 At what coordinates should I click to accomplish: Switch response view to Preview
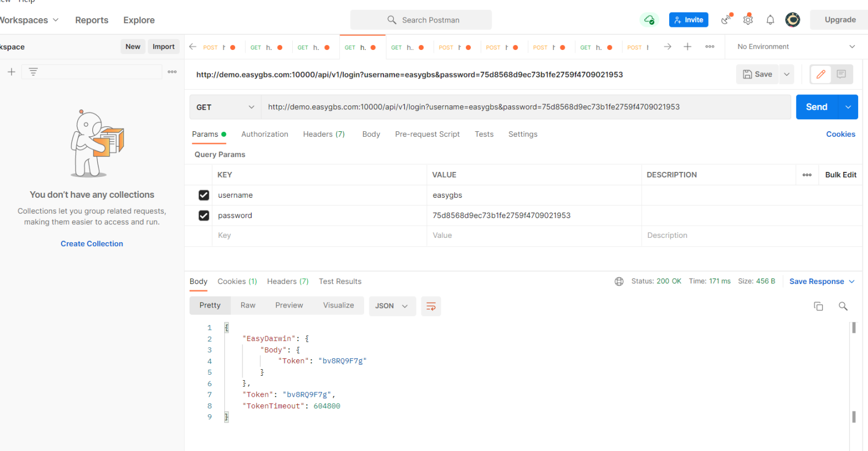point(289,305)
